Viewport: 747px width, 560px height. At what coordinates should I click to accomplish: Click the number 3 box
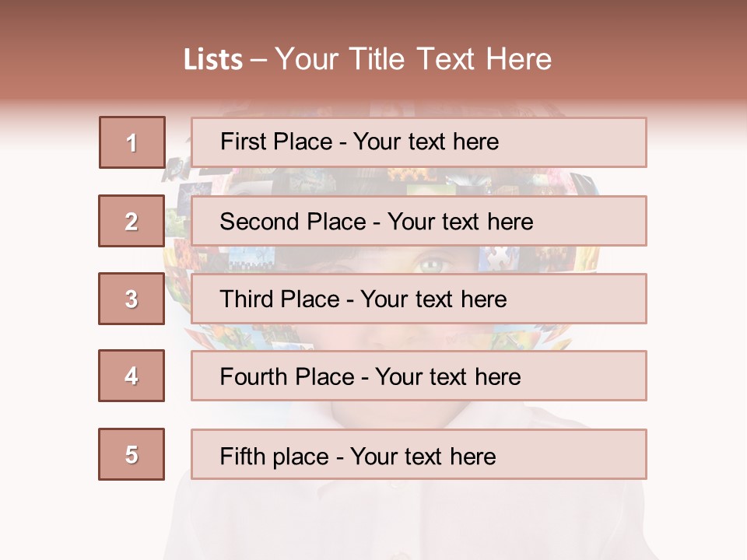click(132, 299)
